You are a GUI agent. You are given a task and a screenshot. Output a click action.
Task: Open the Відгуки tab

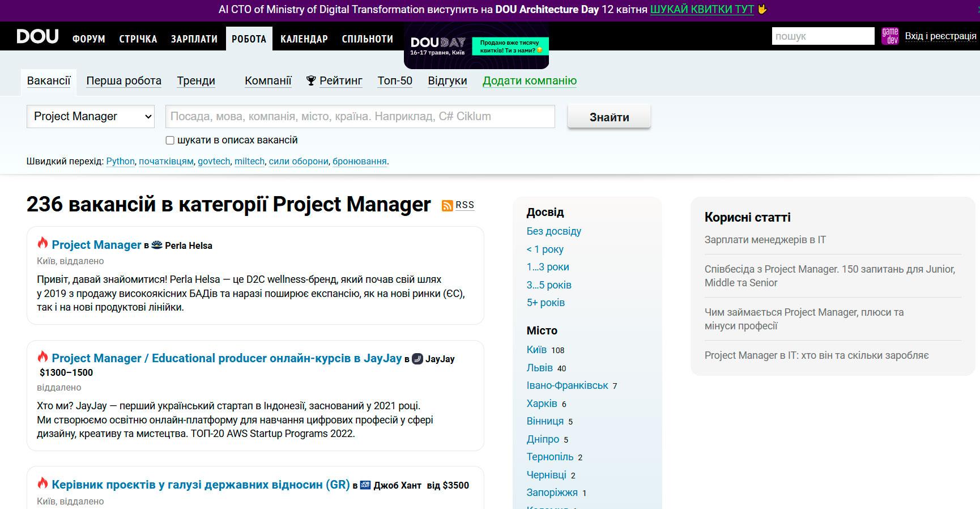pyautogui.click(x=448, y=81)
